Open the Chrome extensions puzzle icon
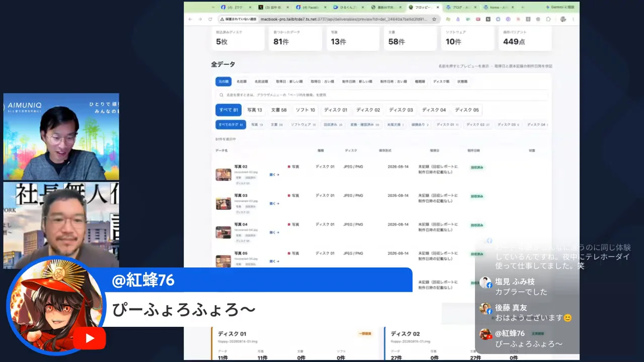 (548, 19)
